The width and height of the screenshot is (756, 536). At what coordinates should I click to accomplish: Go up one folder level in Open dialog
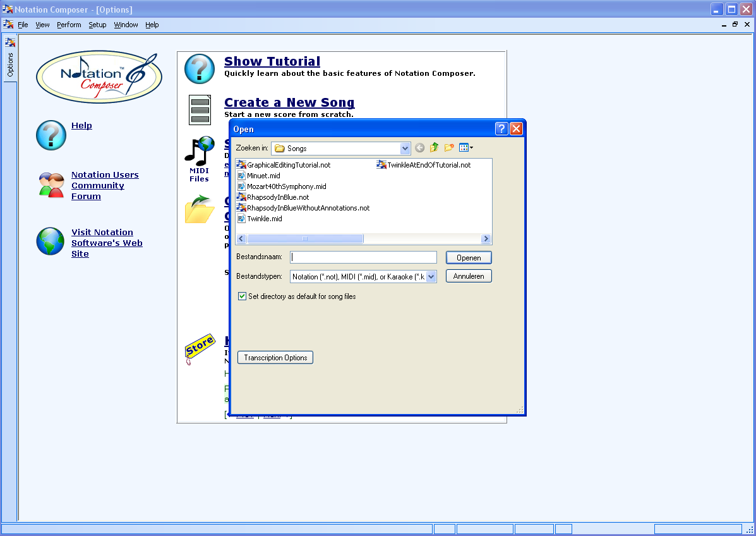click(434, 148)
